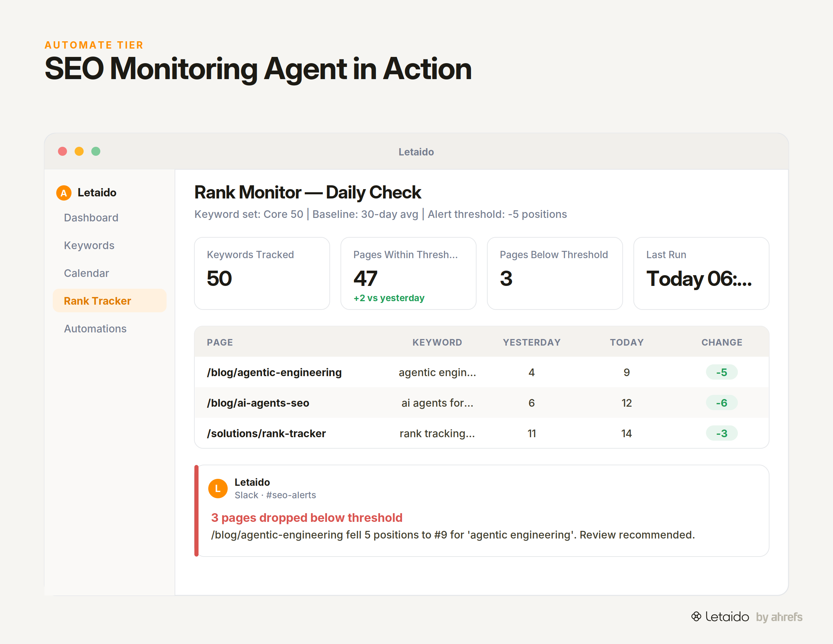
Task: Open the /solutions/rank-tracker page link
Action: [266, 433]
